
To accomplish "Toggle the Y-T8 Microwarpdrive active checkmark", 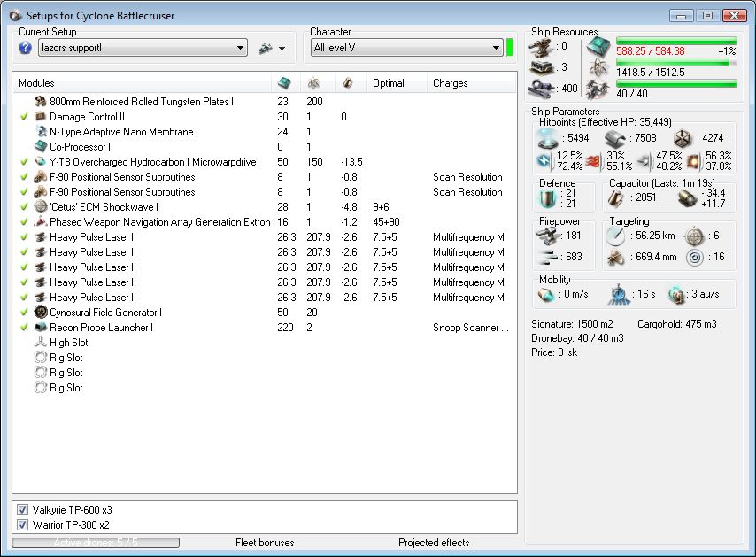I will 24,161.
